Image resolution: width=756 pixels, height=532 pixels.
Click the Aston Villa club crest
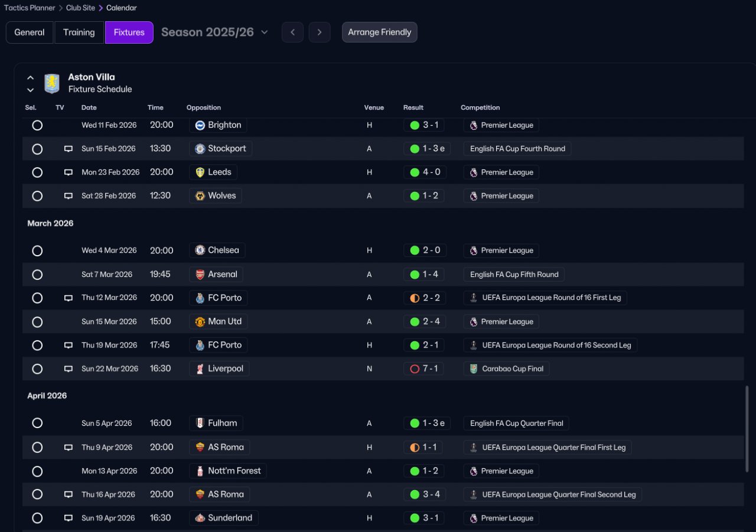click(52, 83)
